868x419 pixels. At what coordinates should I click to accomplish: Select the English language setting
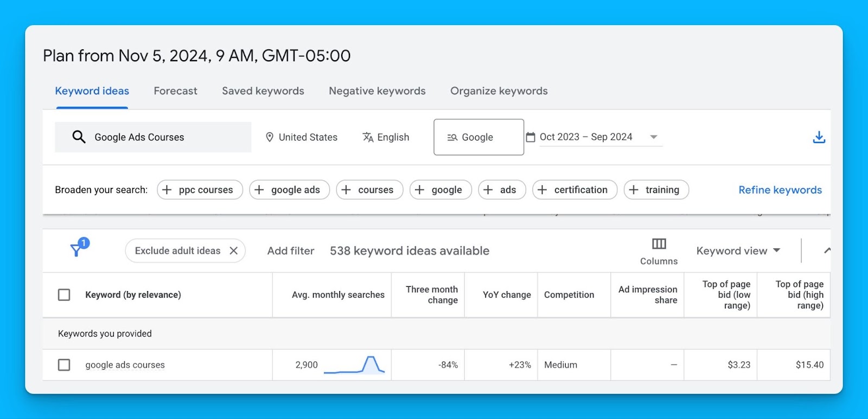386,137
